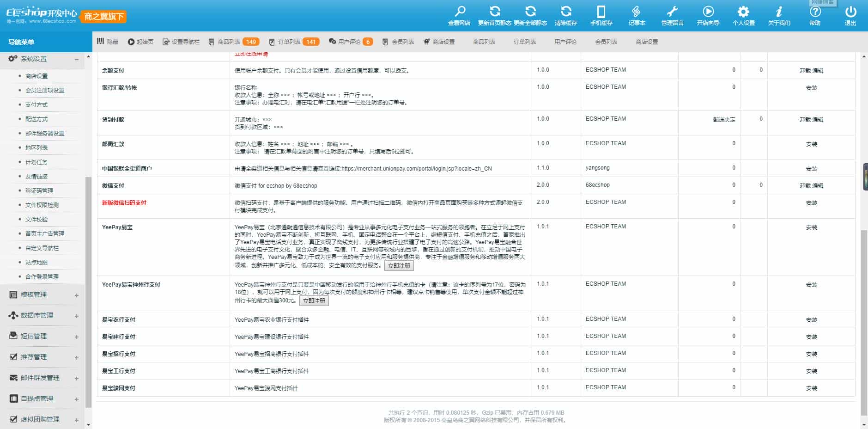Collapse the 系统设置 menu section
The image size is (868, 429).
coord(76,59)
